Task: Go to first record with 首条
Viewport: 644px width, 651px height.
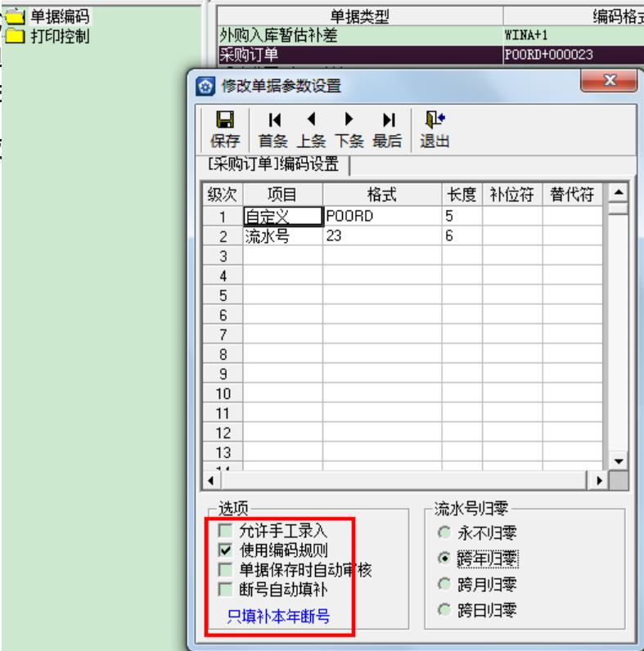Action: tap(273, 129)
